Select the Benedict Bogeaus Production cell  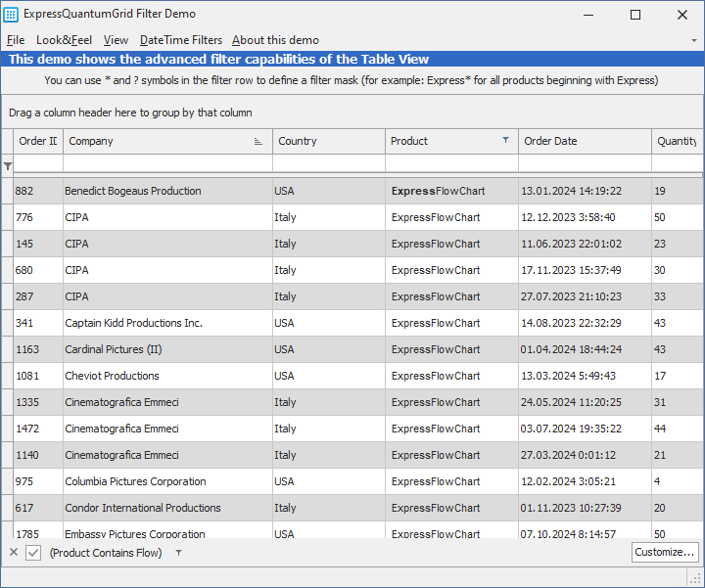coord(167,191)
